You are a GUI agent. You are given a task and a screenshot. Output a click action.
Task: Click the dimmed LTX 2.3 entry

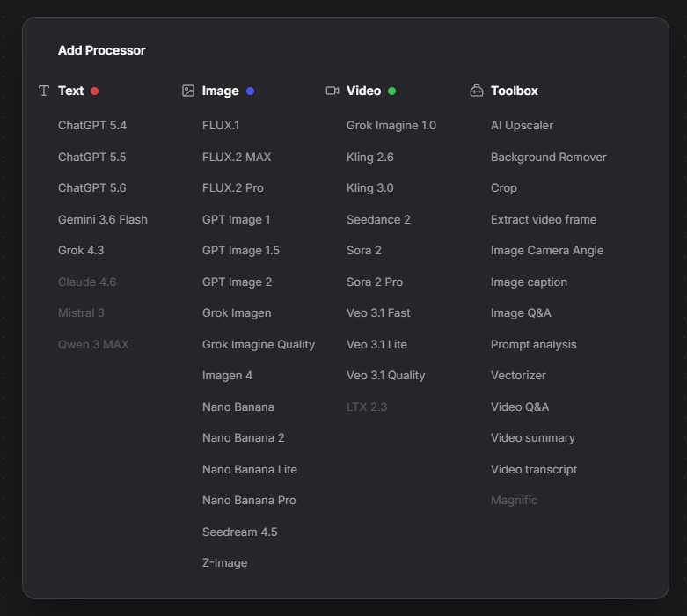367,407
